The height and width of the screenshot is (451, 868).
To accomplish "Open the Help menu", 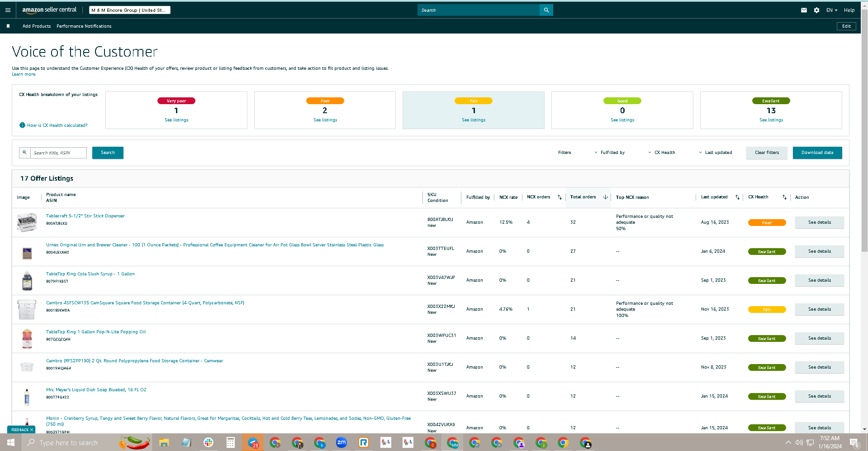I will point(849,10).
